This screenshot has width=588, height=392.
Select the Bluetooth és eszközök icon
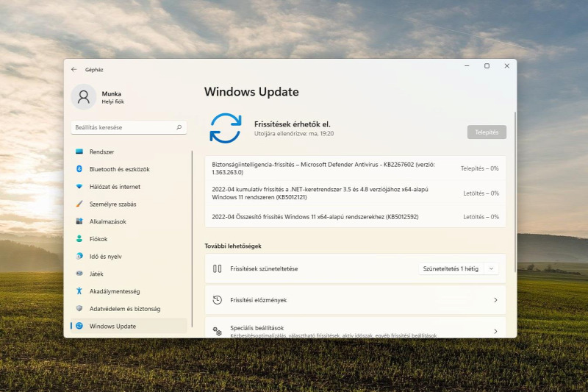79,169
